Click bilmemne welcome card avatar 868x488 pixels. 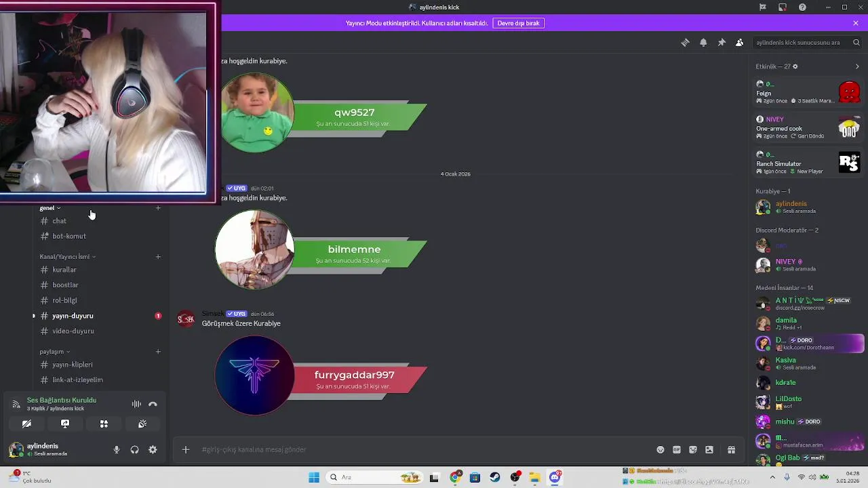(x=254, y=249)
